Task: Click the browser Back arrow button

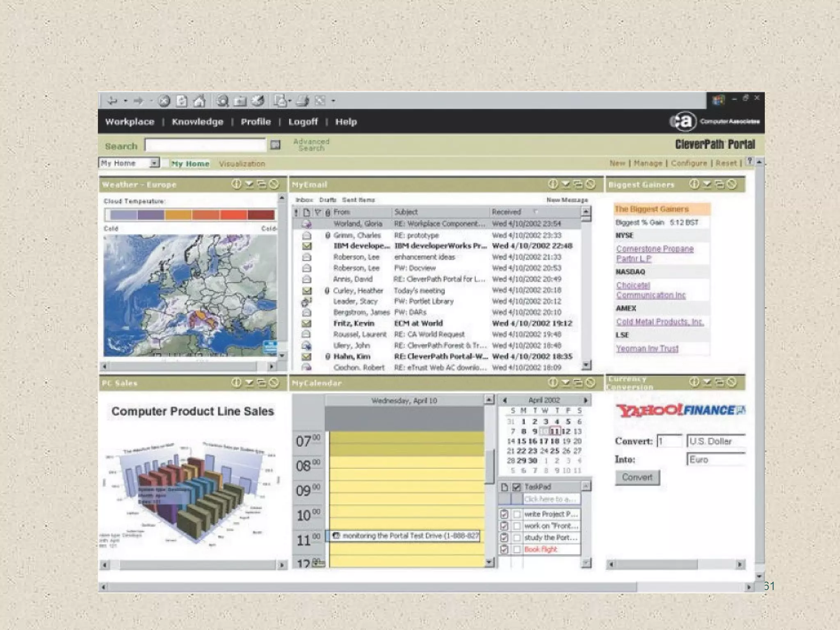Action: (x=112, y=100)
